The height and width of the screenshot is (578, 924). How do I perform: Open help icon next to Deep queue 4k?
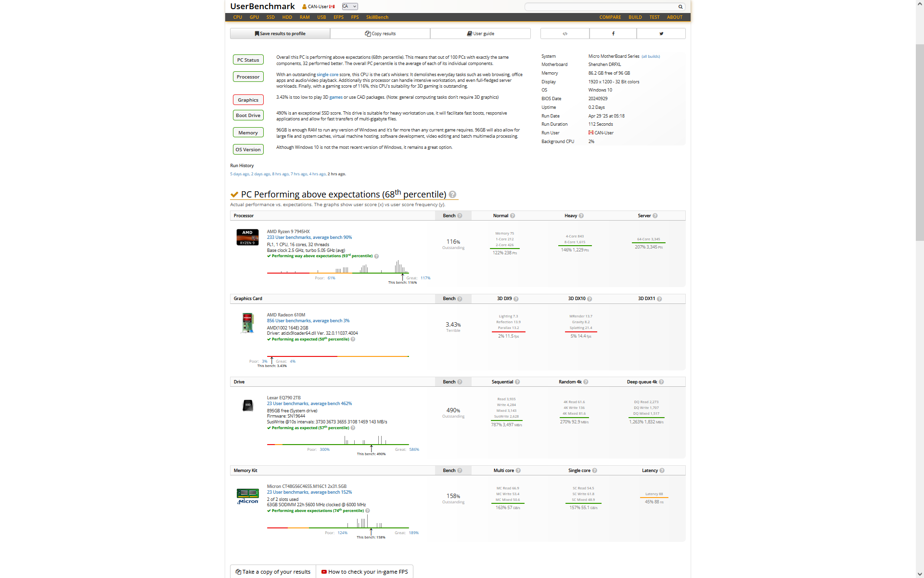(661, 382)
